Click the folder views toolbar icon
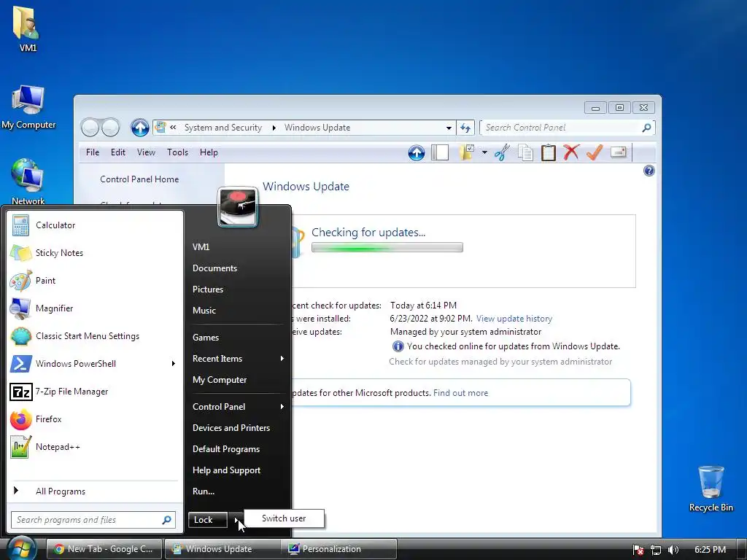The image size is (747, 560). tap(467, 152)
